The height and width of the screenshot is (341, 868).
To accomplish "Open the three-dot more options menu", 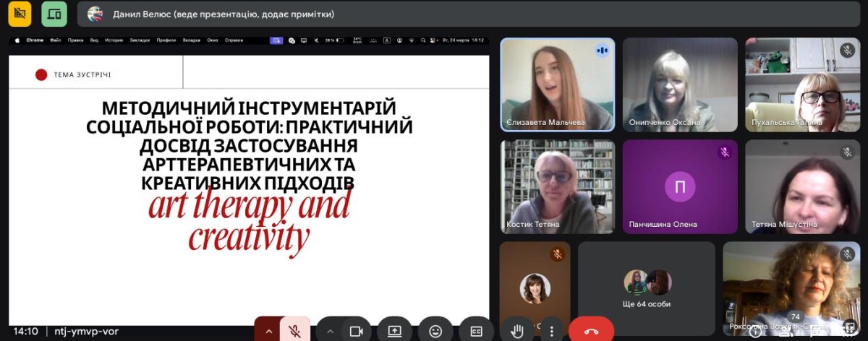I will [x=552, y=331].
